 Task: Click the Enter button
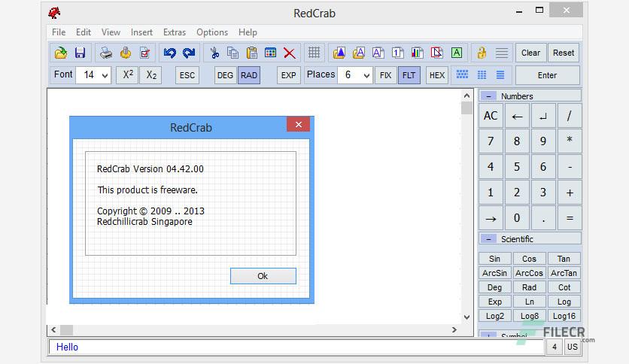click(547, 75)
